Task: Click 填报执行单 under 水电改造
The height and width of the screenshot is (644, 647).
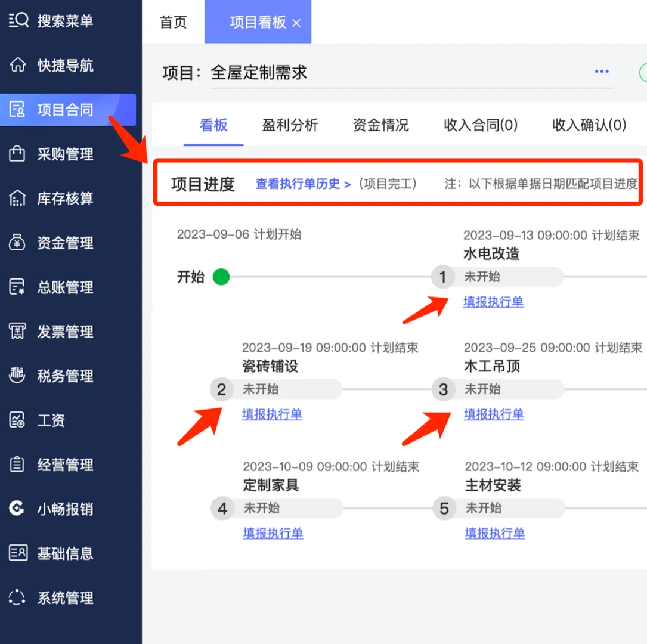Action: (493, 302)
